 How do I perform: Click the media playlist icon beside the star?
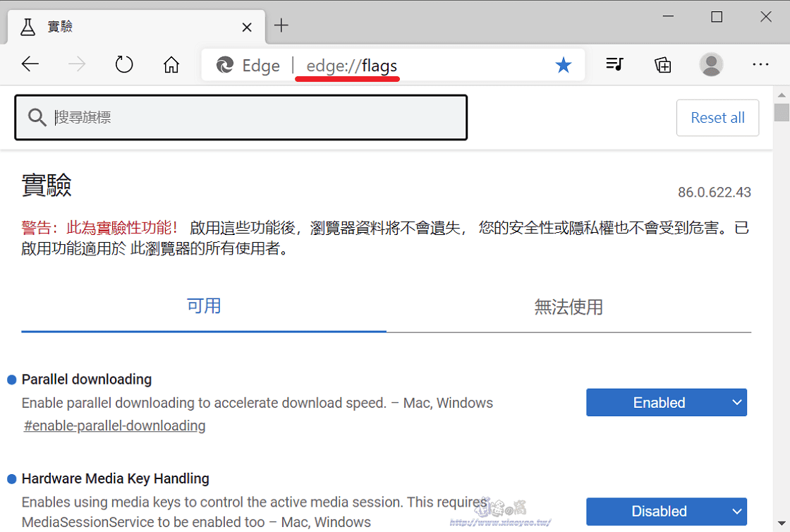point(614,64)
